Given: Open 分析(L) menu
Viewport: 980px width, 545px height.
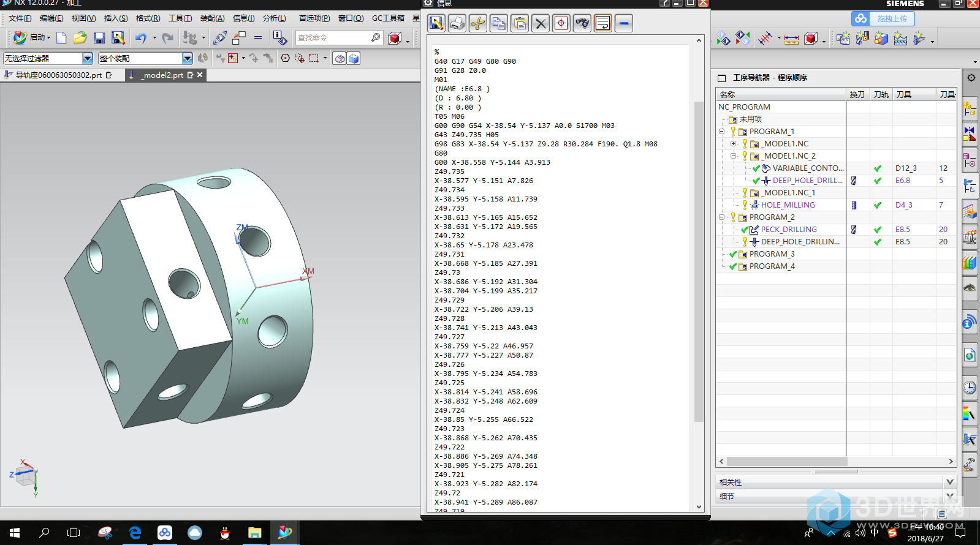Looking at the screenshot, I should tap(274, 18).
